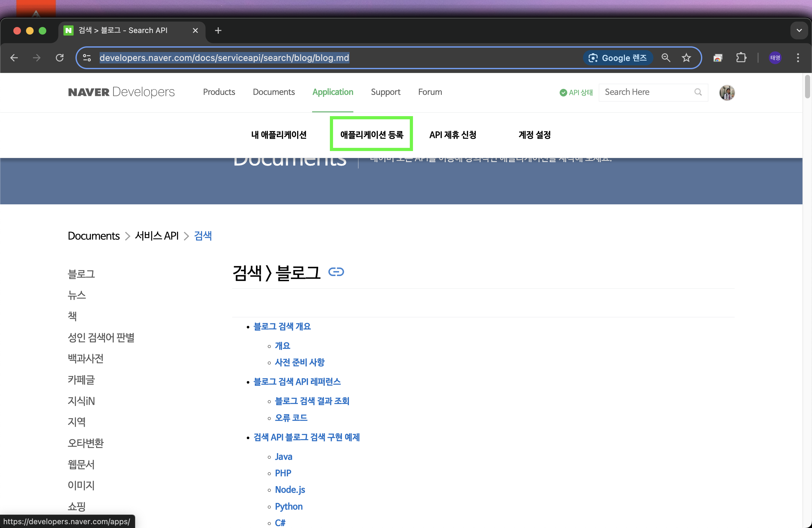Open the 오류 코드 link
812x528 pixels.
coord(291,418)
